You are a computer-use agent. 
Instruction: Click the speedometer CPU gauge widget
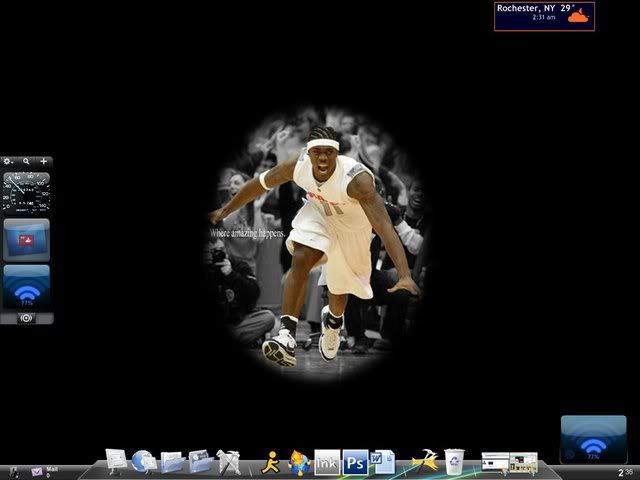(26, 190)
